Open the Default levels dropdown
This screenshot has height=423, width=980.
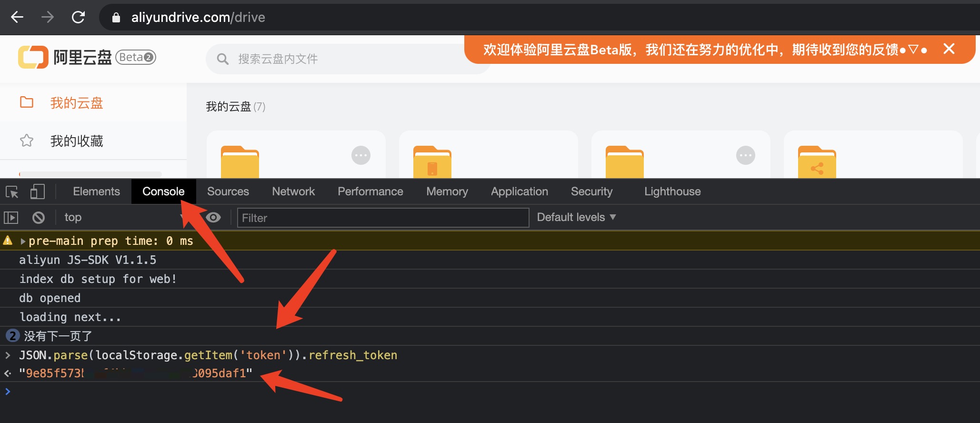tap(576, 217)
